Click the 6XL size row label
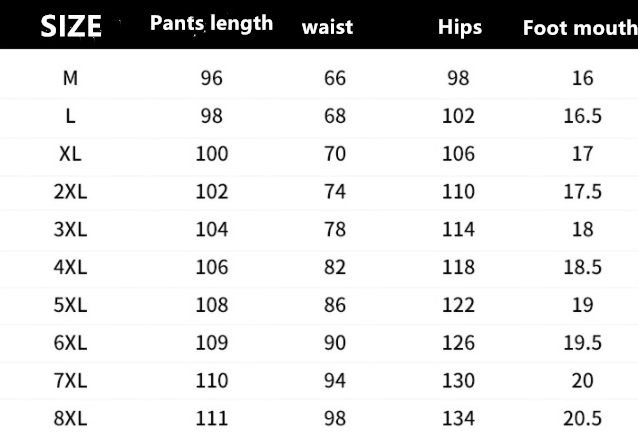Screen dimensions: 638x435 [x=70, y=343]
